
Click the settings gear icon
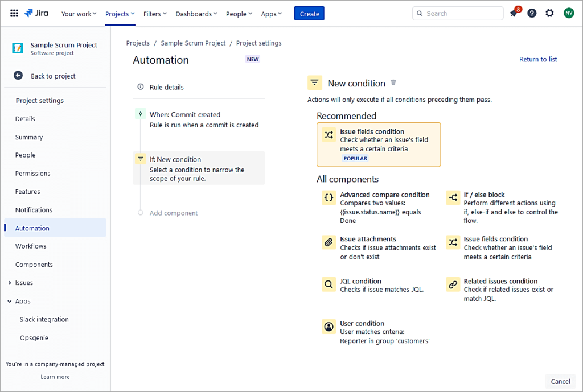[x=549, y=13]
